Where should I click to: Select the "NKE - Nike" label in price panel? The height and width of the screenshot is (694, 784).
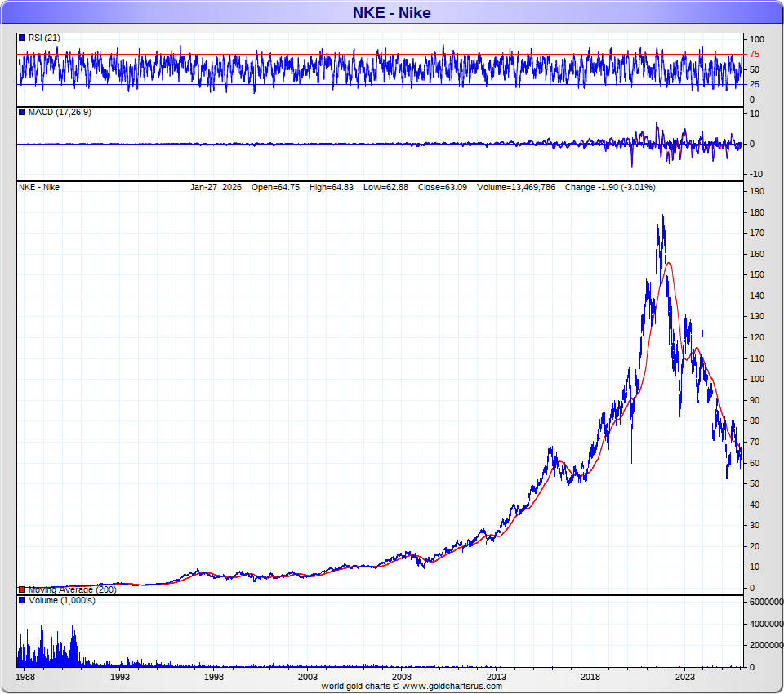(38, 187)
